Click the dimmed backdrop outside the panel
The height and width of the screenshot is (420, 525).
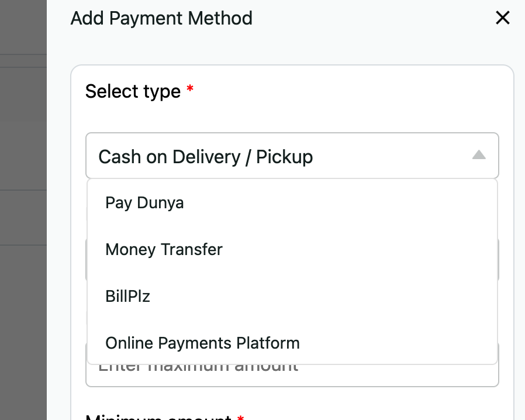tap(23, 292)
